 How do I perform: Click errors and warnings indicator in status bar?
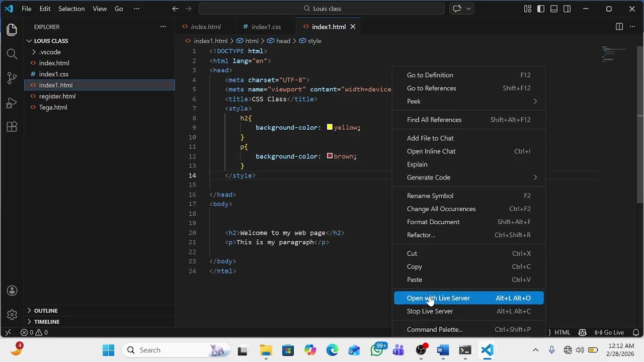pyautogui.click(x=34, y=332)
